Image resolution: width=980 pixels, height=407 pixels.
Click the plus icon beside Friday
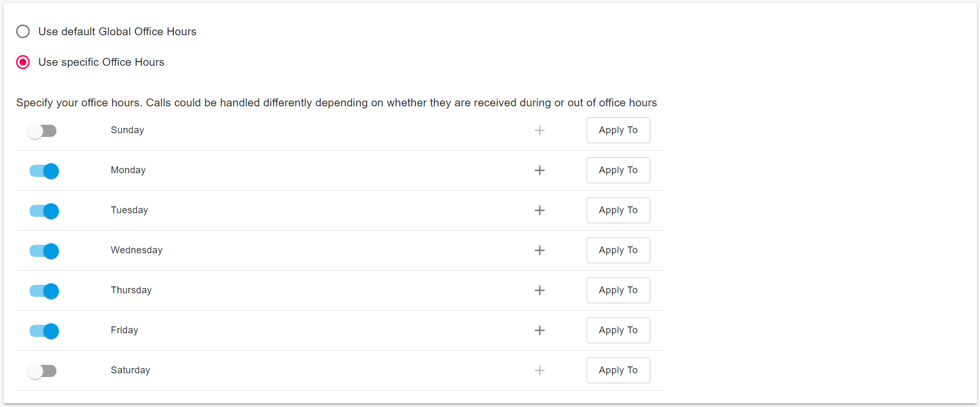point(539,331)
